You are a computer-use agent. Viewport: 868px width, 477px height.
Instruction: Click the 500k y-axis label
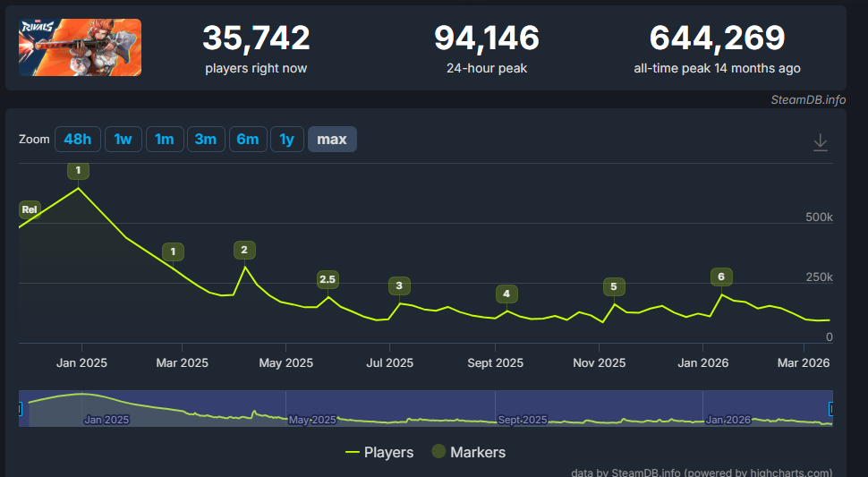pos(819,217)
